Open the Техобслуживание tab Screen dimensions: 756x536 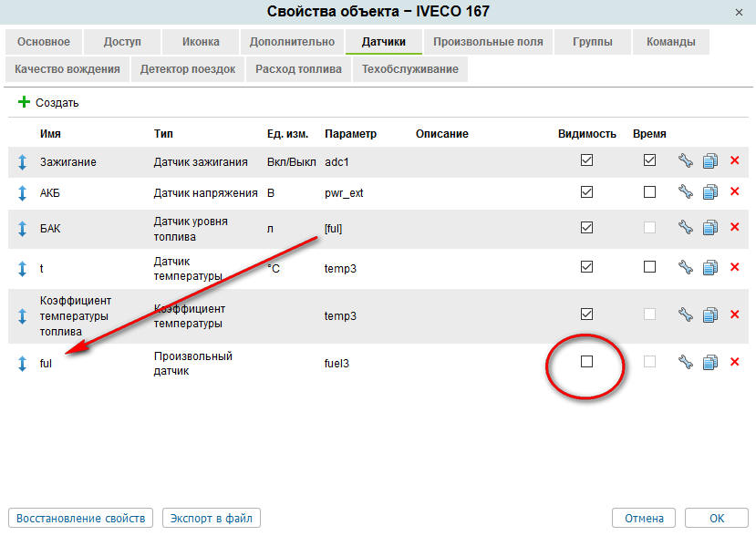[409, 69]
